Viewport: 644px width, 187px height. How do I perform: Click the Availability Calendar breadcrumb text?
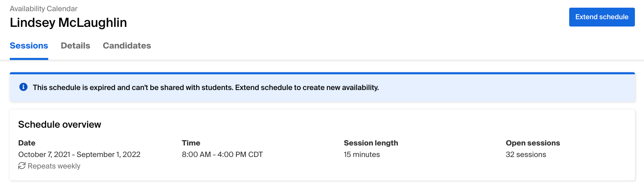[44, 9]
